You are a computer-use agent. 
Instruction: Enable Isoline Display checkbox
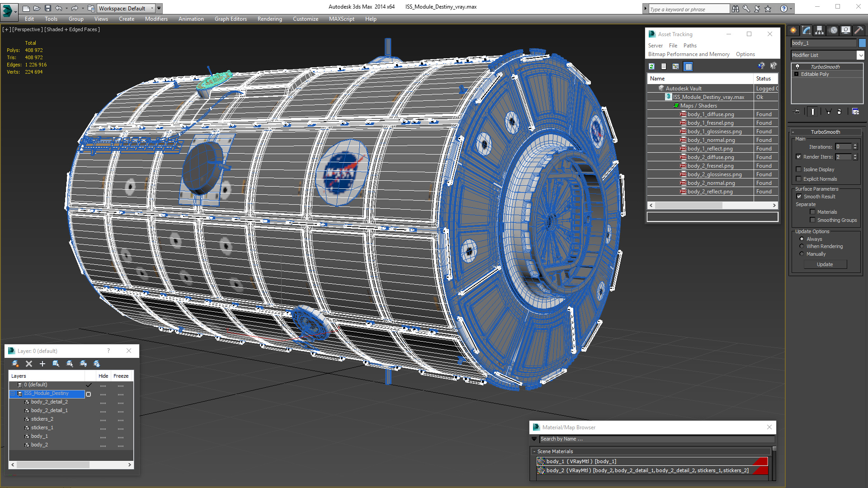click(x=798, y=169)
